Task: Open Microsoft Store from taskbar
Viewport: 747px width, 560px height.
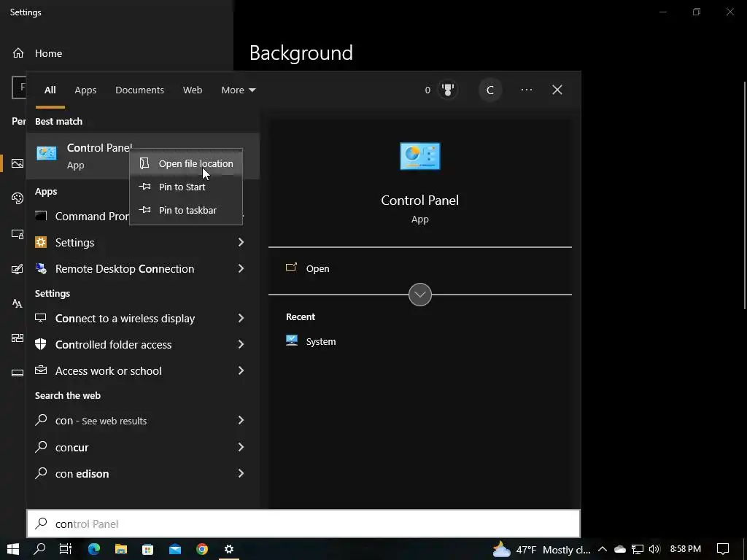Action: (x=147, y=549)
